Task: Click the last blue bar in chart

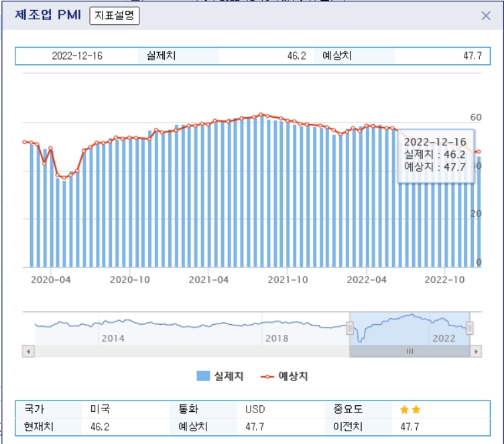Action: (479, 212)
